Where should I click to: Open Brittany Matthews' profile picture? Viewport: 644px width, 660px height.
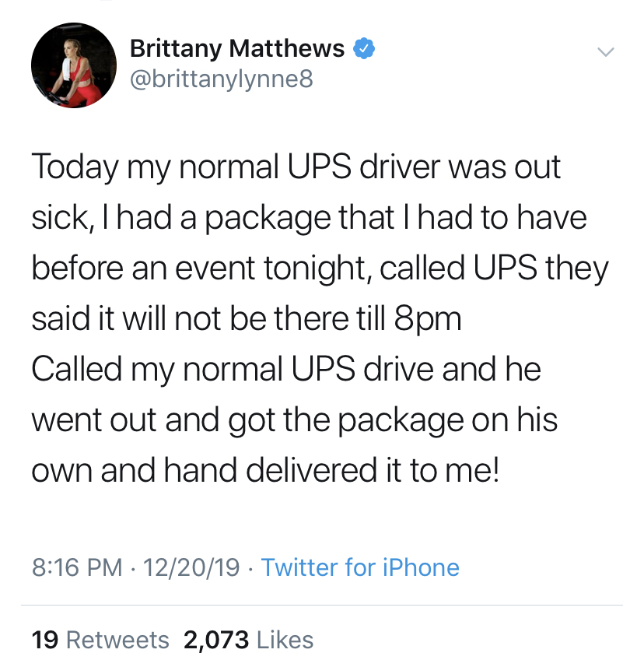pos(74,65)
